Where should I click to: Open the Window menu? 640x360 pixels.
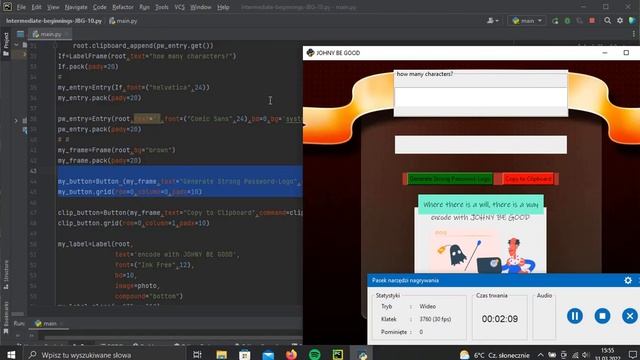[201, 7]
